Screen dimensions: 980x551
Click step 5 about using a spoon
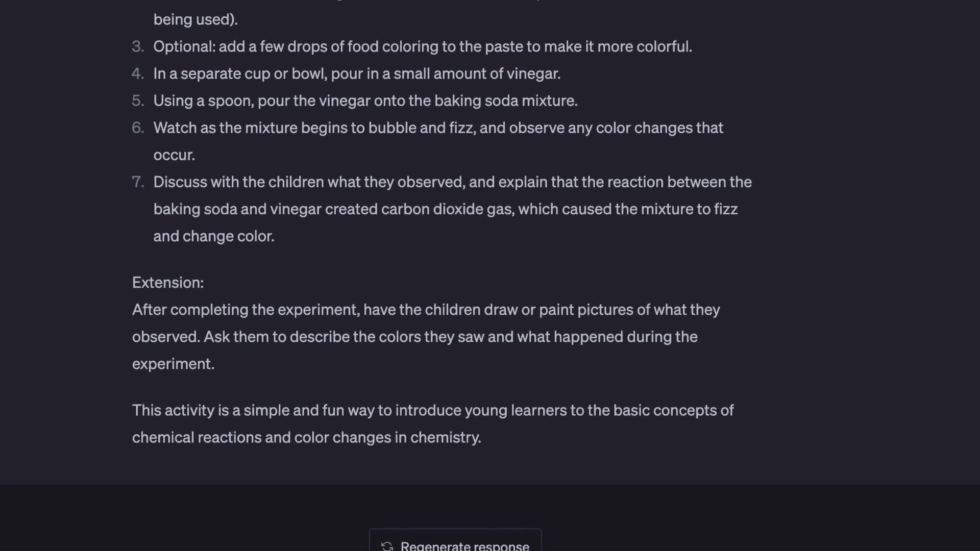tap(365, 101)
